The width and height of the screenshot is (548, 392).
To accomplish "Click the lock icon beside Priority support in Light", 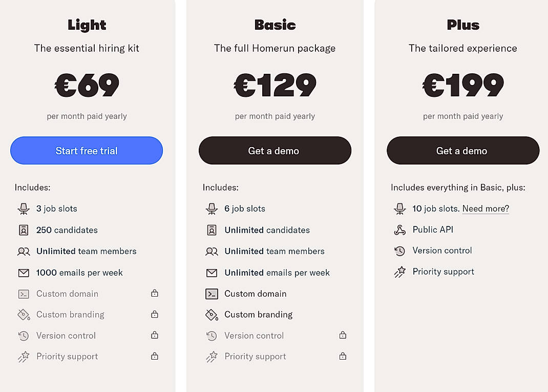I will (154, 357).
